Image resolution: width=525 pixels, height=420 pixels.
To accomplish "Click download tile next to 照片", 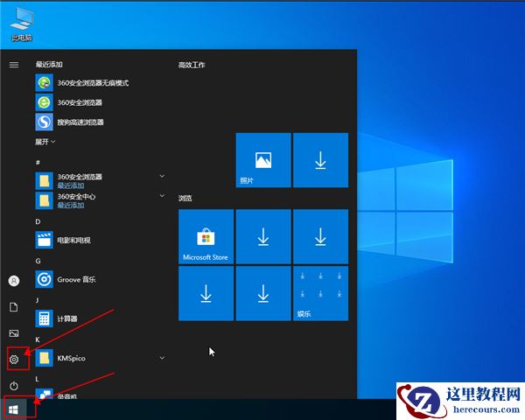I will 320,160.
